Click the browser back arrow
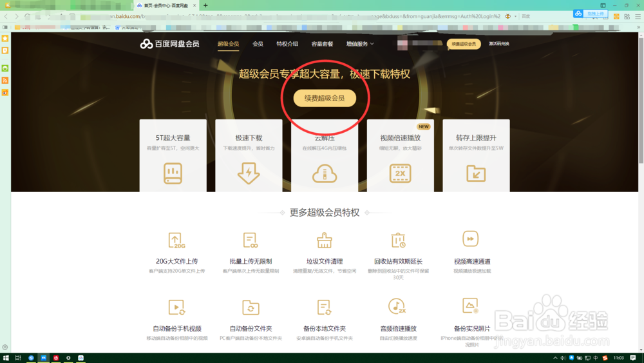Viewport: 644px width, 363px height. pos(6,17)
